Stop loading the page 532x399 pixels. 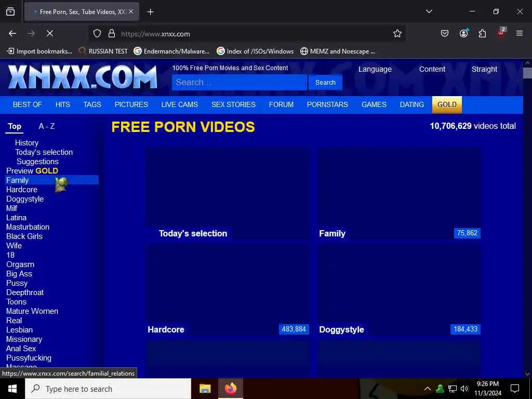pyautogui.click(x=50, y=33)
